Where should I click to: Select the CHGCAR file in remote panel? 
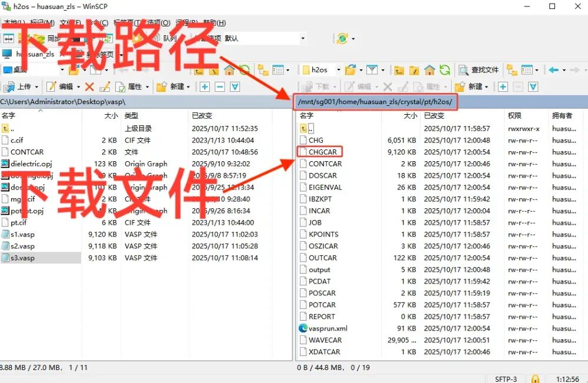tap(322, 152)
